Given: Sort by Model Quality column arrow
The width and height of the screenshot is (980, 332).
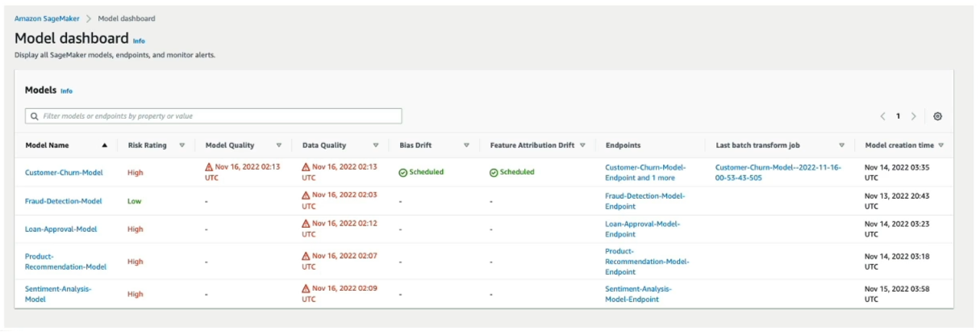Looking at the screenshot, I should pos(279,145).
